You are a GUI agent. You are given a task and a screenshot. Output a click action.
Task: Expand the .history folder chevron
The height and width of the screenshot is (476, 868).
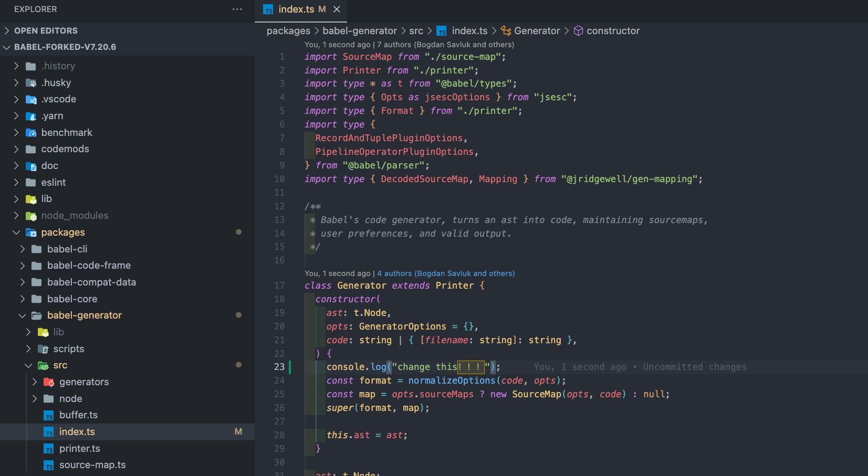[x=16, y=66]
